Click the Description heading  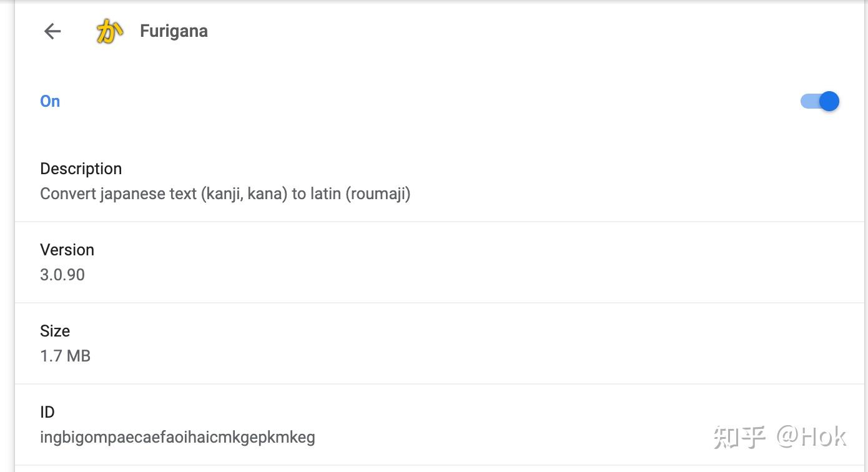point(81,169)
